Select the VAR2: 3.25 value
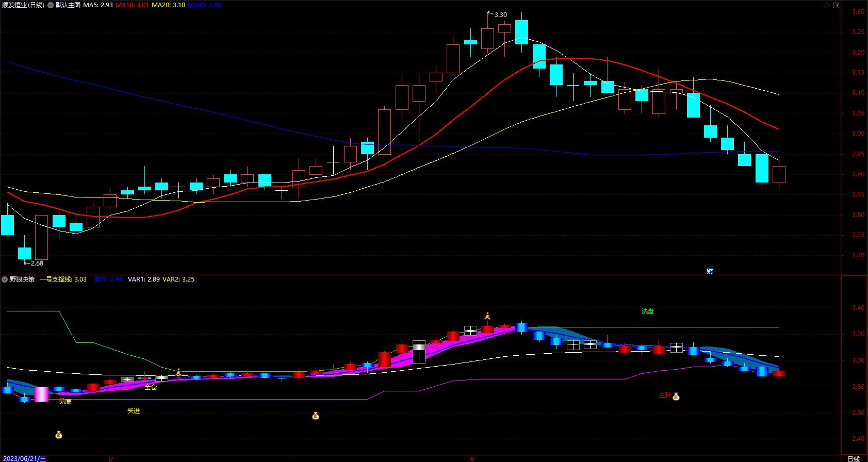 178,279
